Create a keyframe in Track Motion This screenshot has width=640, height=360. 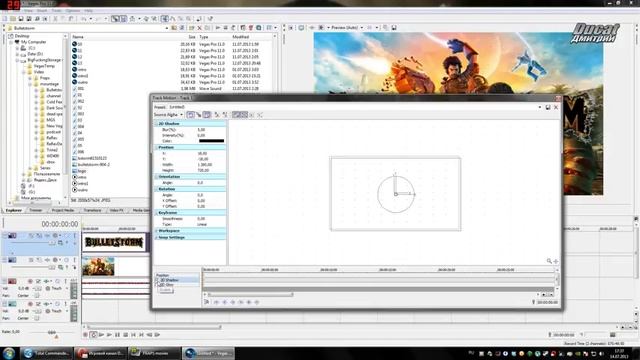(x=249, y=302)
